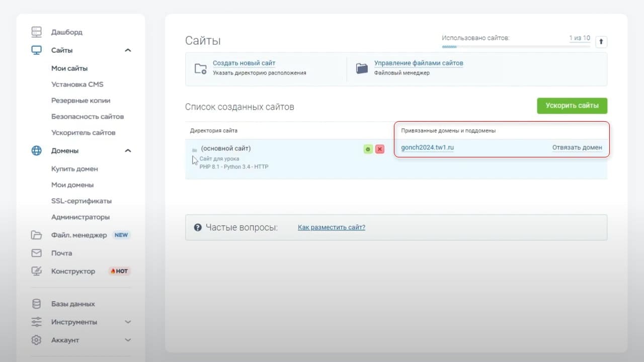Collapse the Сайты sidebar section
644x362 pixels.
[128, 50]
